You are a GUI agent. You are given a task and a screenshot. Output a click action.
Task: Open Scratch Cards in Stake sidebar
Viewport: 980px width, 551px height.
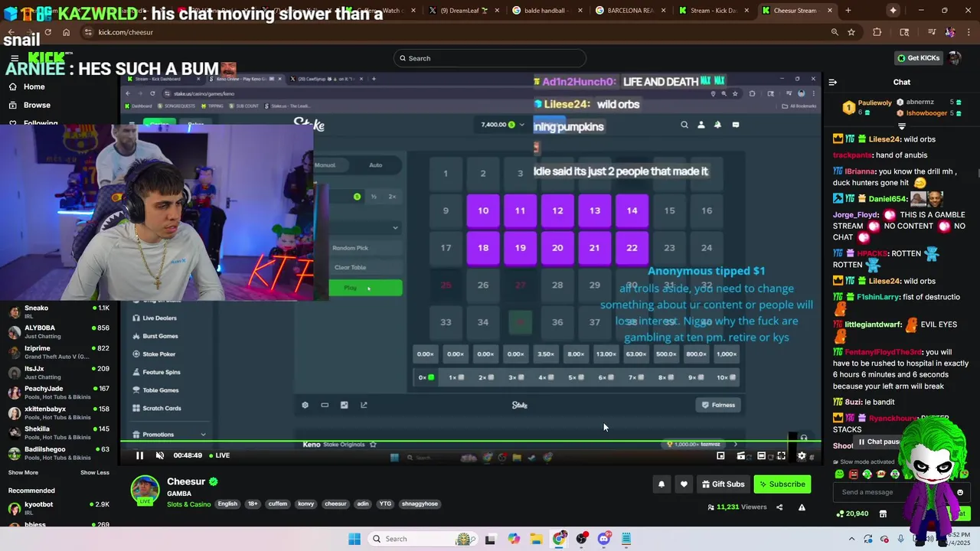pyautogui.click(x=162, y=408)
